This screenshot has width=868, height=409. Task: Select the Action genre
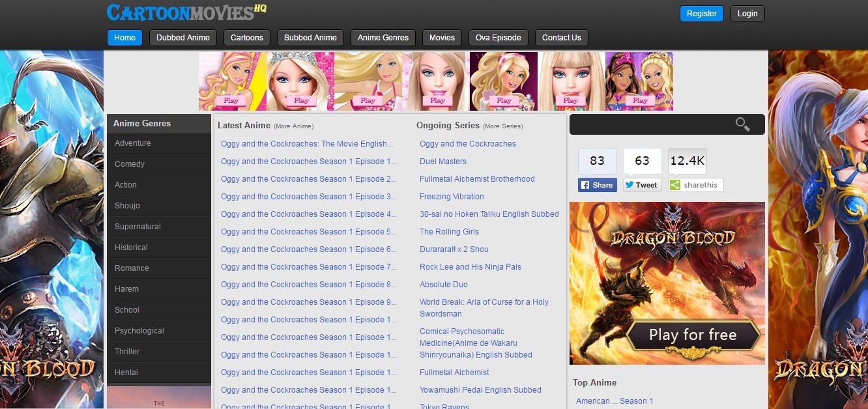click(159, 185)
